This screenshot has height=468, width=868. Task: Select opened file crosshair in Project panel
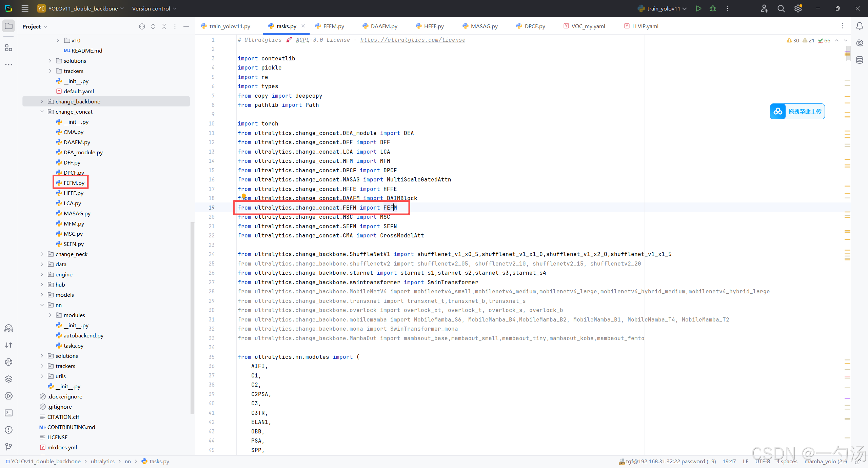142,26
